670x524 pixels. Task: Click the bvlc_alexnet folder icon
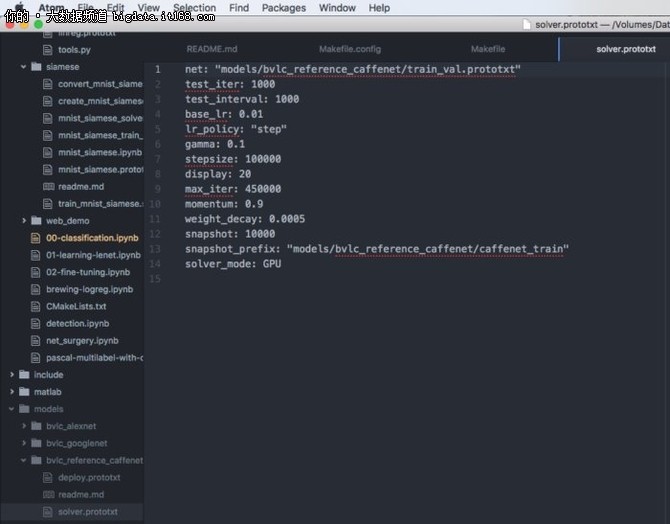(x=36, y=426)
